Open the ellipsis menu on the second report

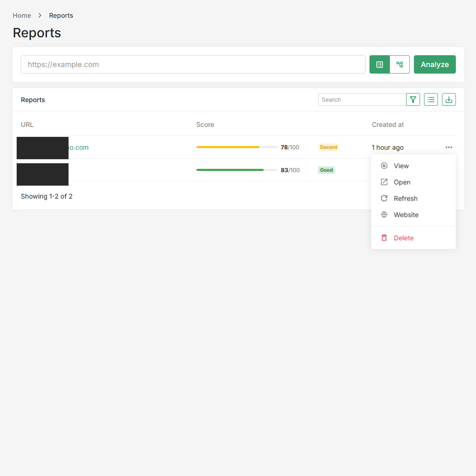449,170
